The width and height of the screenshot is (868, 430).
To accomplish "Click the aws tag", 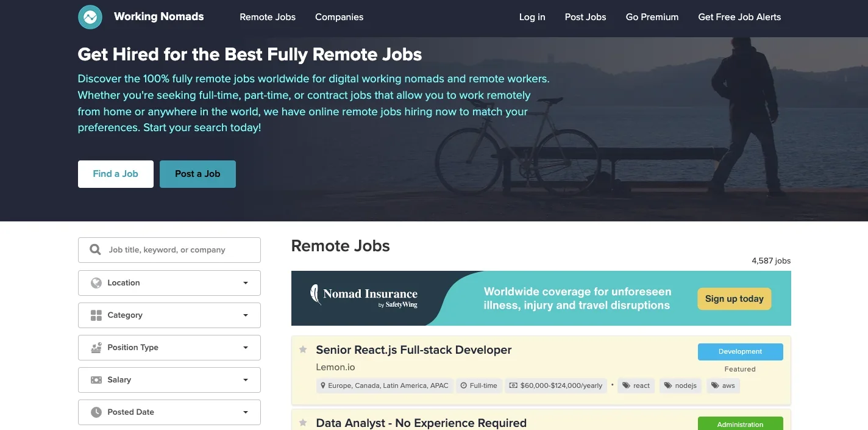I will click(723, 385).
